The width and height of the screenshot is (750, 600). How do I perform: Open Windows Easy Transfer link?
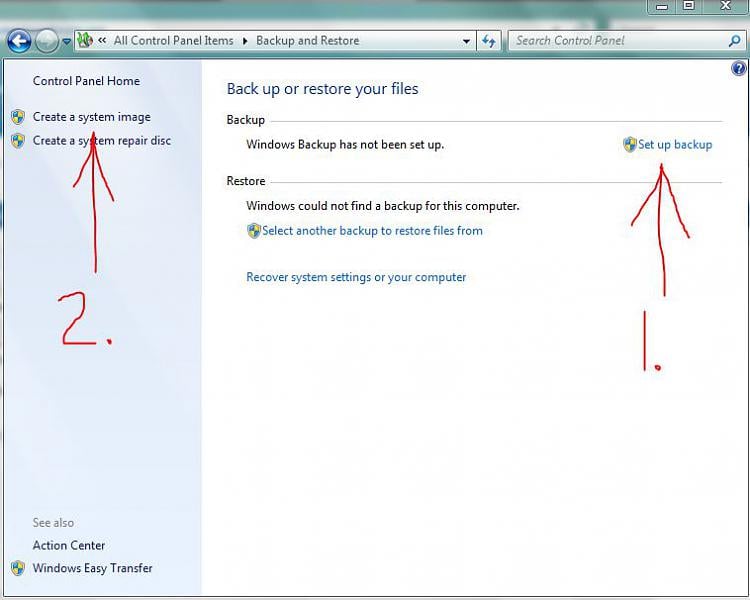[x=92, y=568]
